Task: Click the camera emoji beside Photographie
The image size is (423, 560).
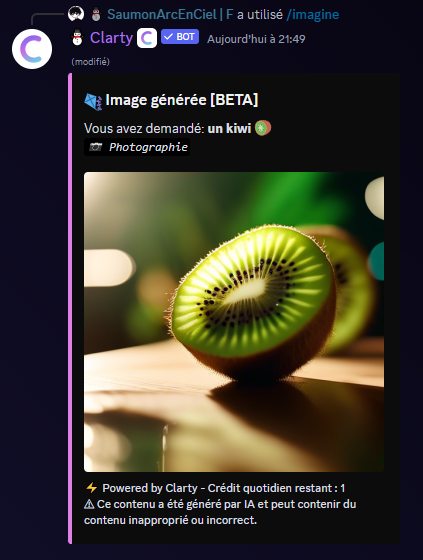Action: (95, 147)
